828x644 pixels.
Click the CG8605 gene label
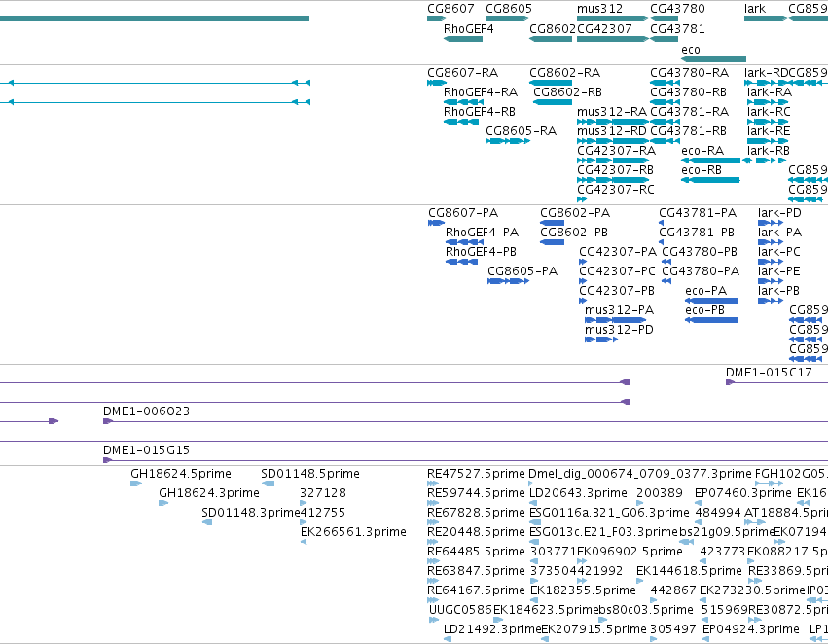(x=509, y=9)
